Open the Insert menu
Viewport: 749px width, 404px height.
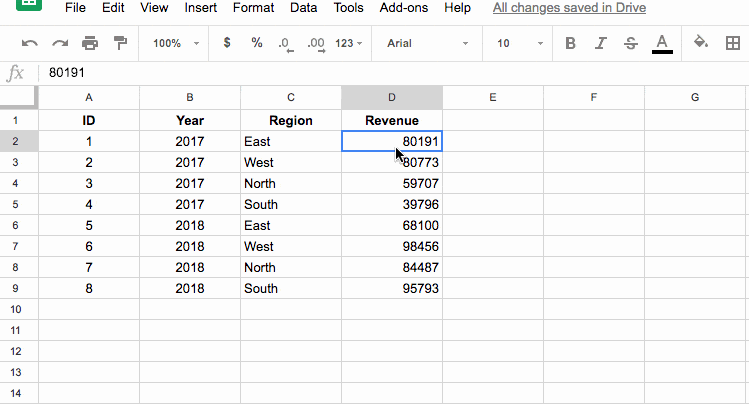coord(201,8)
